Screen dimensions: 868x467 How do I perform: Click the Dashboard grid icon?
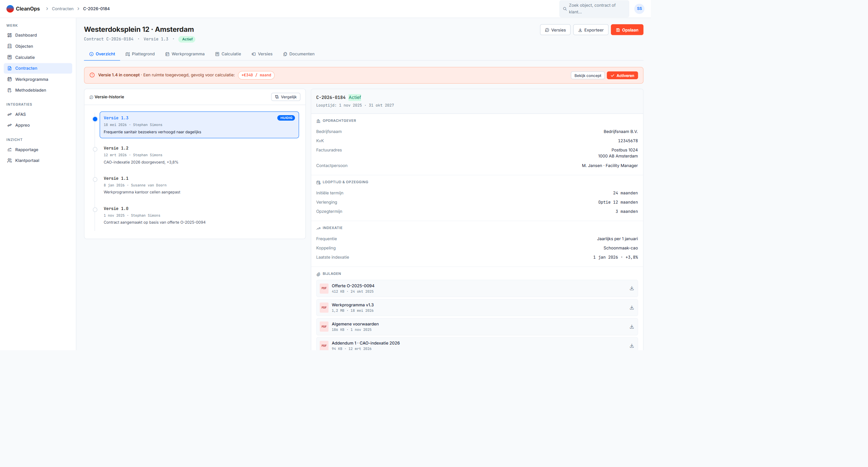pos(10,35)
